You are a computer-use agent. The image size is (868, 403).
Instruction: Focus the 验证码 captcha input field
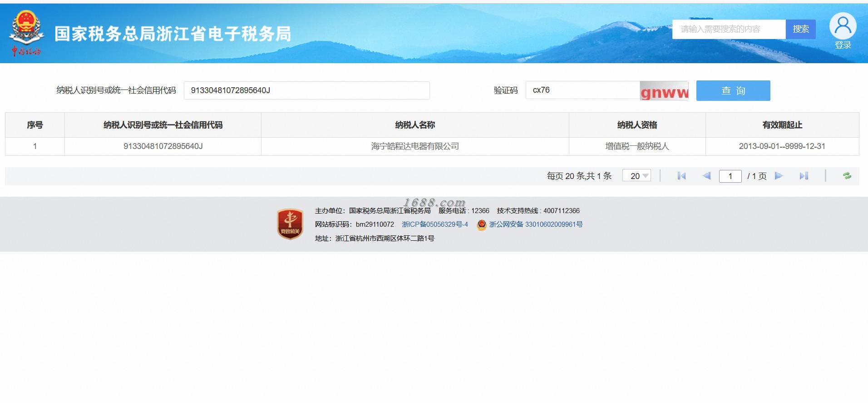(x=583, y=90)
